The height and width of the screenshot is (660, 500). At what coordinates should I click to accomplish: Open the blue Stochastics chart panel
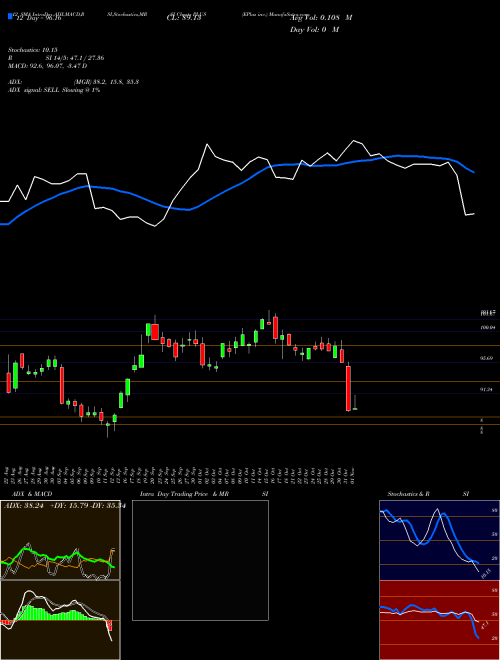pyautogui.click(x=439, y=540)
